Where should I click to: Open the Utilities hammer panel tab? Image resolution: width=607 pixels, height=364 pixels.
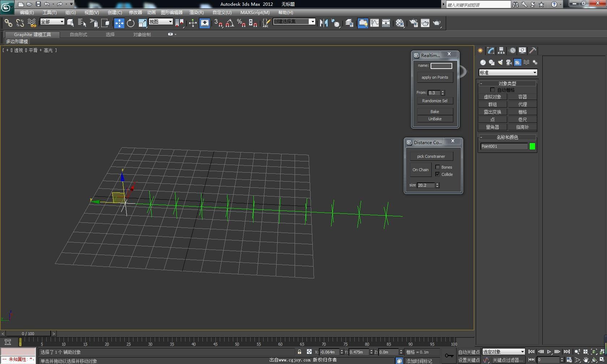[x=533, y=51]
